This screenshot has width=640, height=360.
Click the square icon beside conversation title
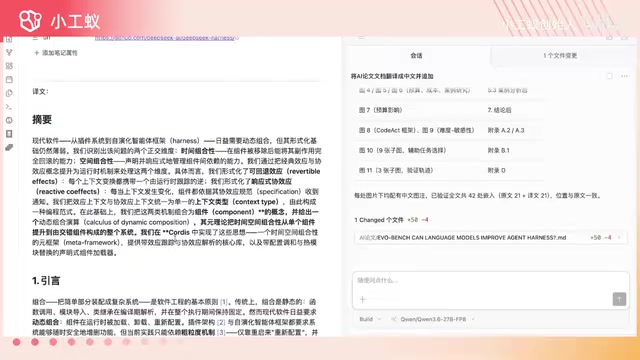click(609, 76)
